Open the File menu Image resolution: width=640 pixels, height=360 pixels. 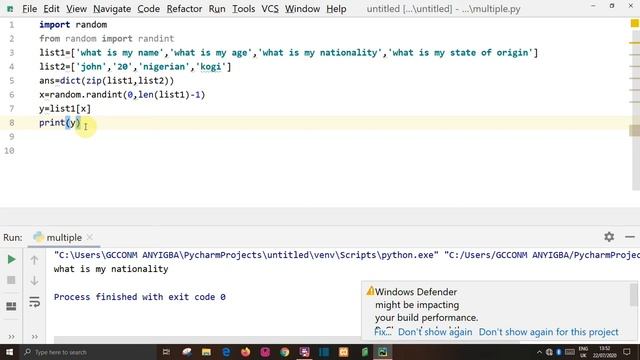click(x=29, y=9)
